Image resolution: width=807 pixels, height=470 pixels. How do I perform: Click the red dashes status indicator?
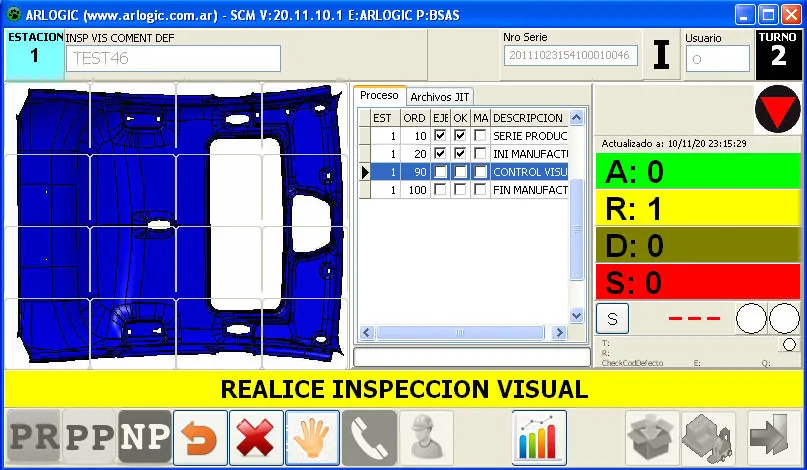[x=694, y=319]
